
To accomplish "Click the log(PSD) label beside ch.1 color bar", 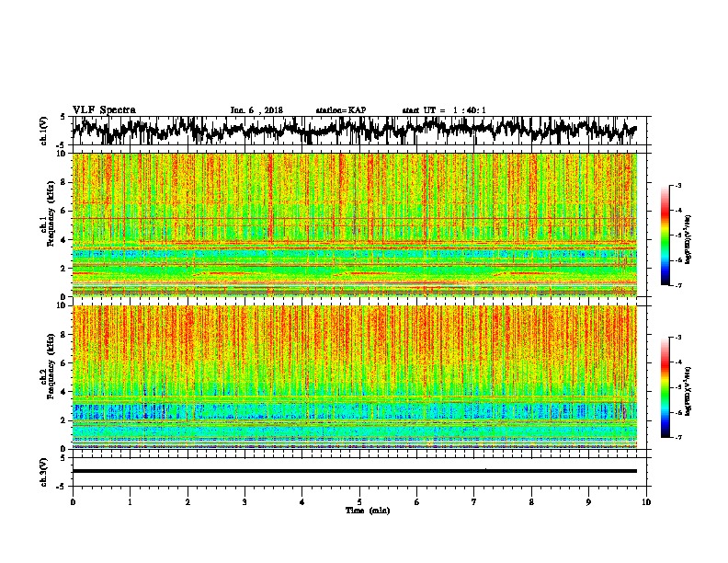I will (688, 239).
